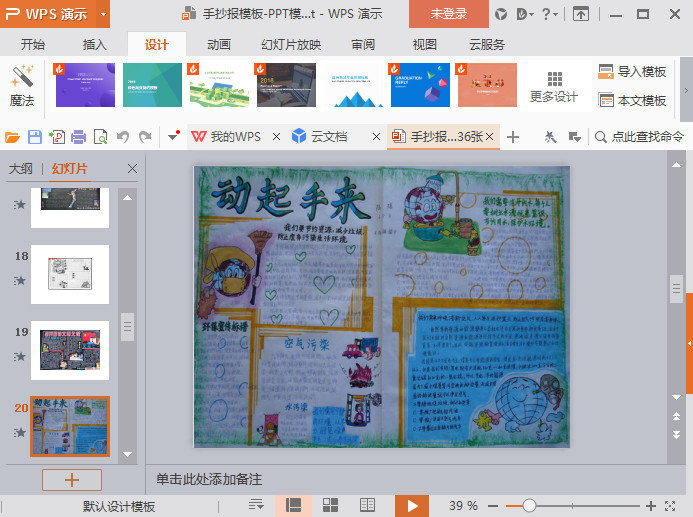Click the 导入模板 import template icon
The width and height of the screenshot is (693, 517).
tap(606, 72)
